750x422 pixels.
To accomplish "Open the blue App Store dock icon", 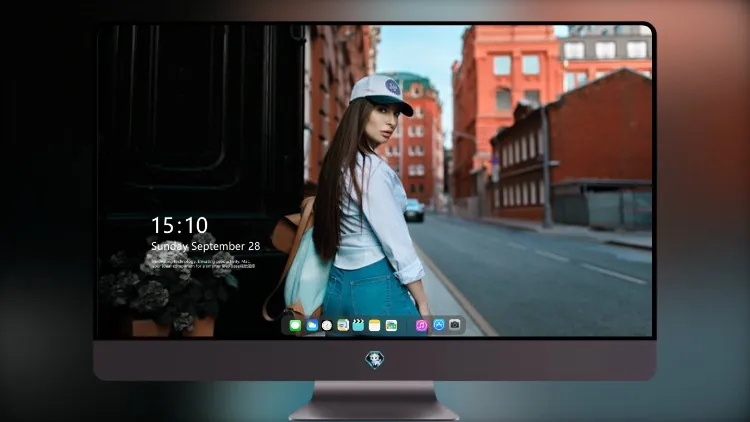I will tap(439, 325).
